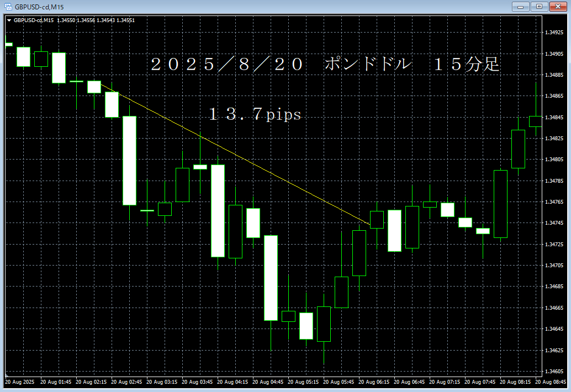Click the '20 Aug 08:15' time axis label
This screenshot has width=571, height=392.
click(x=515, y=382)
